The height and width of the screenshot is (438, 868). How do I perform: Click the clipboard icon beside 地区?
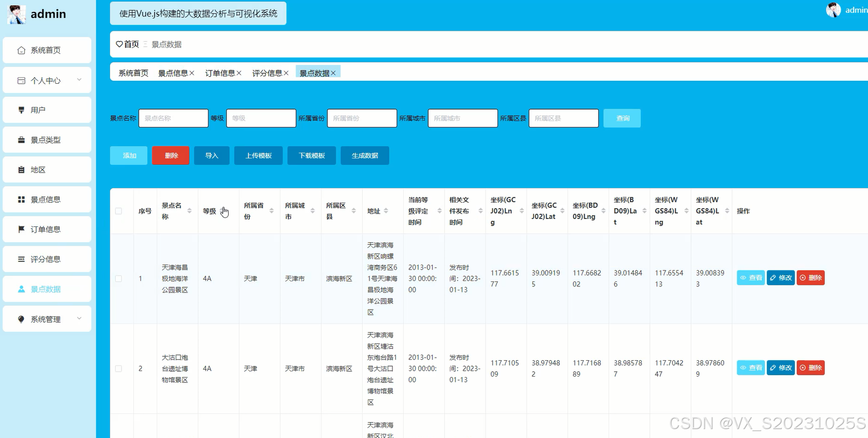(x=21, y=169)
